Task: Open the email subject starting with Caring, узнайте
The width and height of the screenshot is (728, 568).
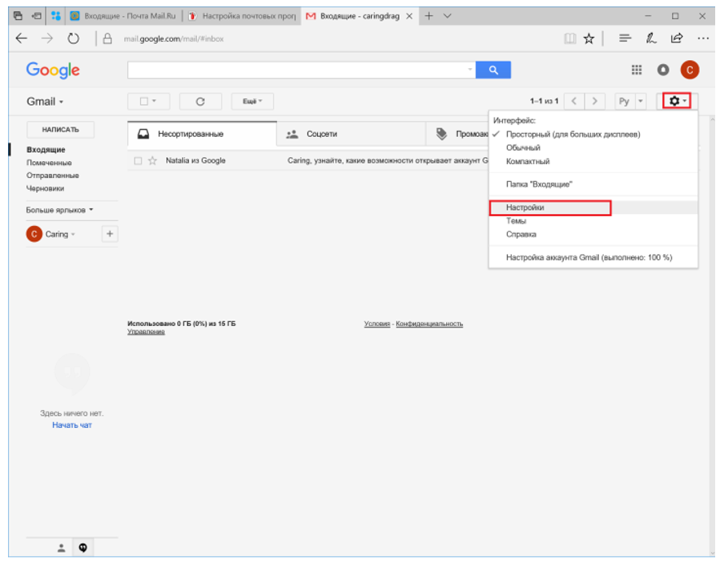Action: [x=388, y=161]
